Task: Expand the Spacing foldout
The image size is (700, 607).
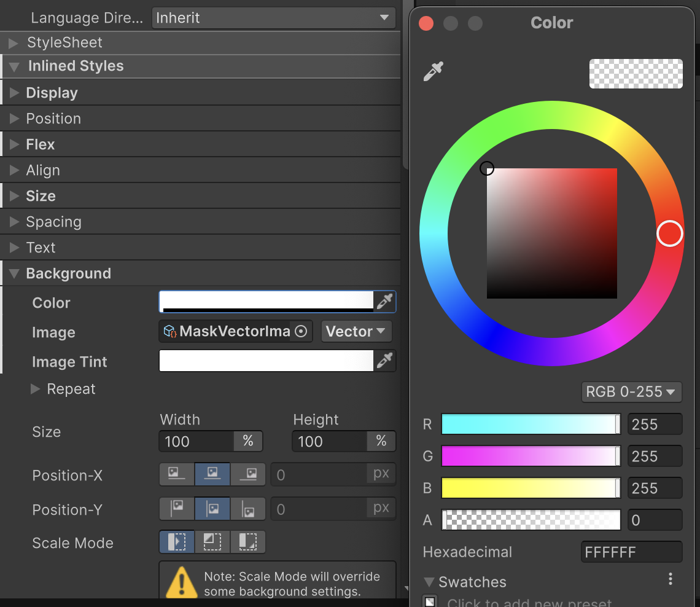Action: coord(14,222)
